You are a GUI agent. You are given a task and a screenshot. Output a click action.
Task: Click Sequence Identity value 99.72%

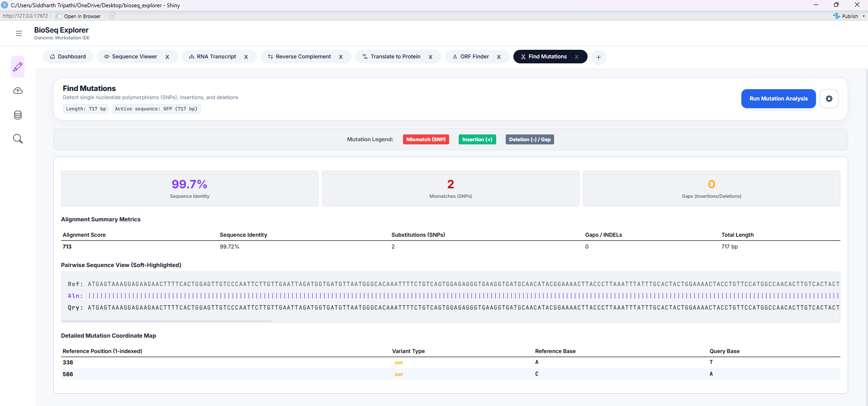tap(229, 247)
